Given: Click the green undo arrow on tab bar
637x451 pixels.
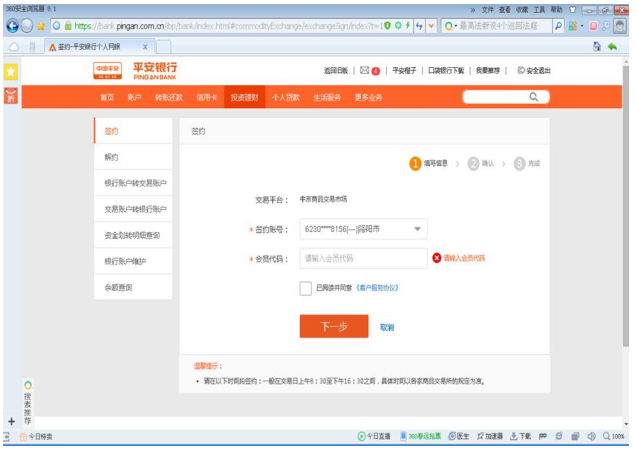Looking at the screenshot, I should click(612, 47).
